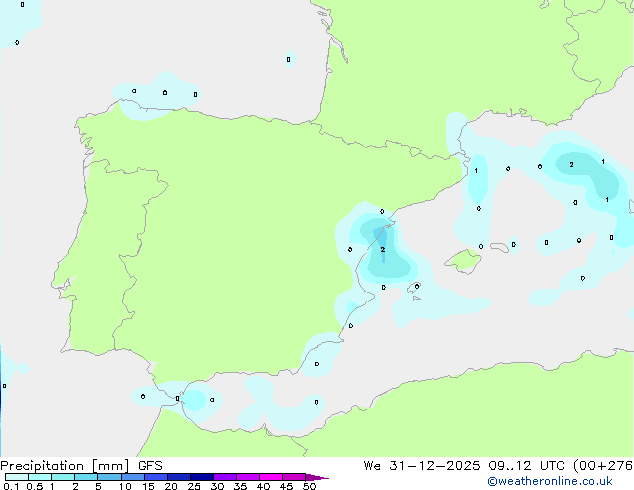Click the 'Precipitation [mm]' title text
634x490 pixels.
65,466
